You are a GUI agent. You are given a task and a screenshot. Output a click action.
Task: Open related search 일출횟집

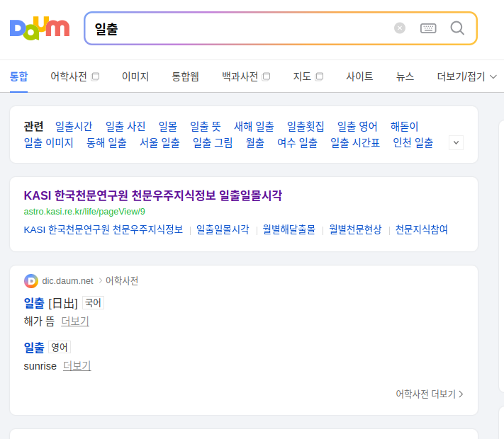(x=306, y=126)
